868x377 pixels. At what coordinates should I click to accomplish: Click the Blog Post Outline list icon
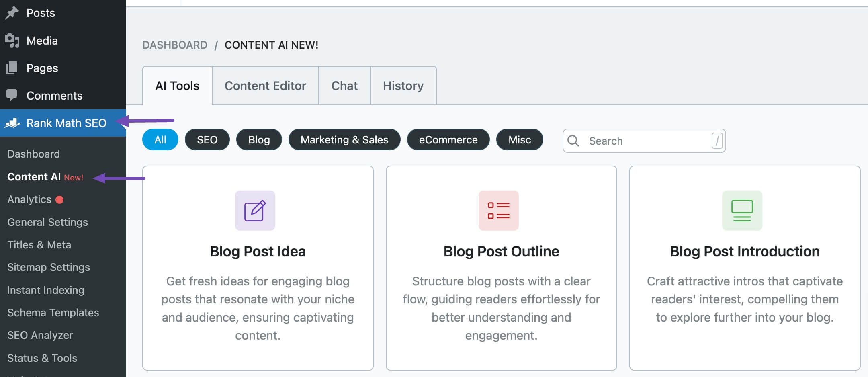(x=499, y=211)
